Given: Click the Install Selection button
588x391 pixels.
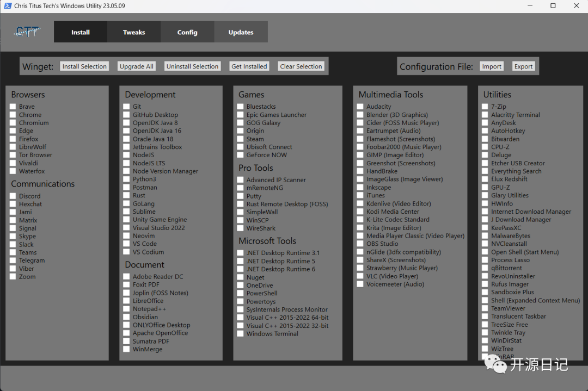Looking at the screenshot, I should point(84,66).
